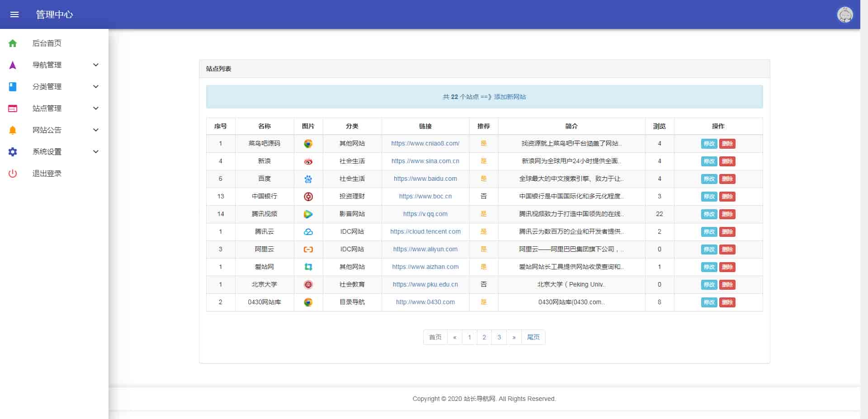Viewport: 868px width, 419px height.
Task: Expand the 导航管理 chevron
Action: 96,65
